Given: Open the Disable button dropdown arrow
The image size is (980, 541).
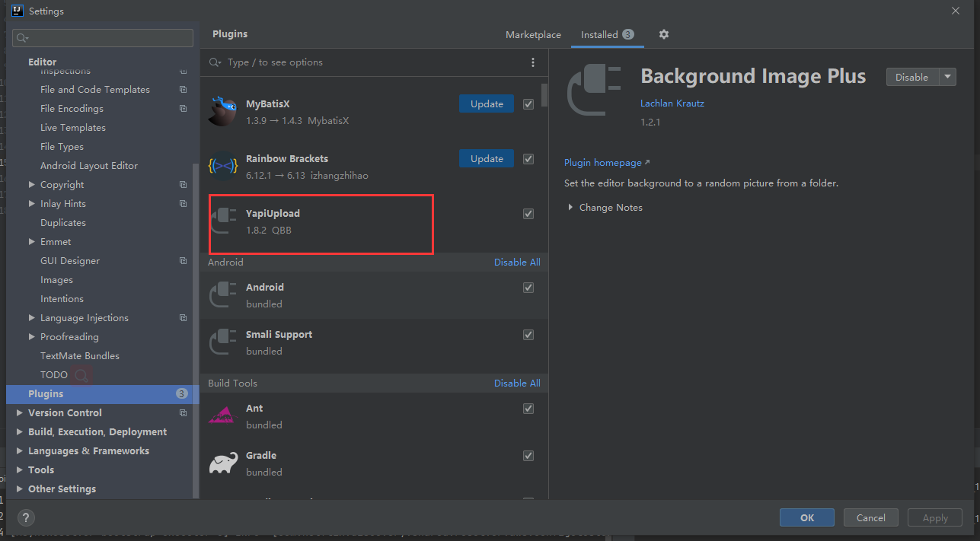Looking at the screenshot, I should coord(947,77).
